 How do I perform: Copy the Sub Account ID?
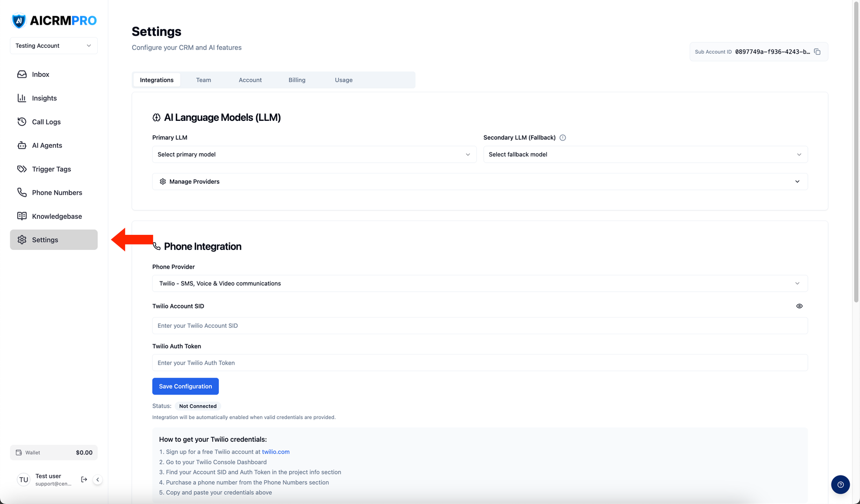[x=817, y=52]
